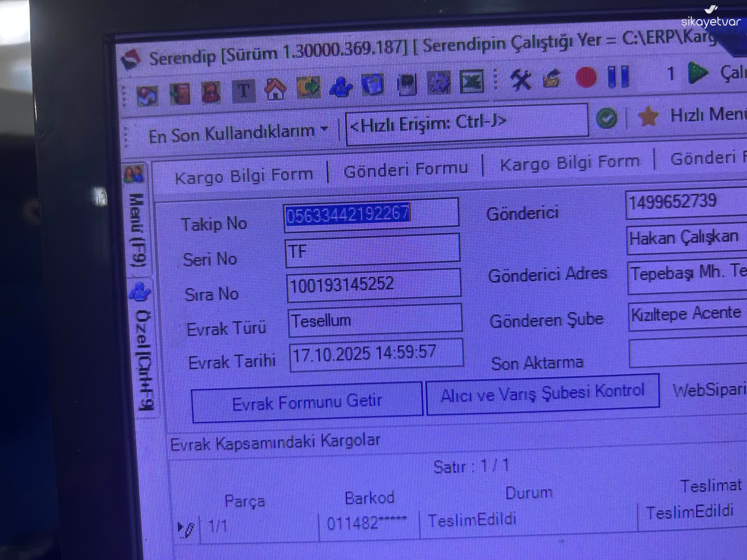Click the door exit toolbar icon
The width and height of the screenshot is (747, 560).
pos(179,93)
